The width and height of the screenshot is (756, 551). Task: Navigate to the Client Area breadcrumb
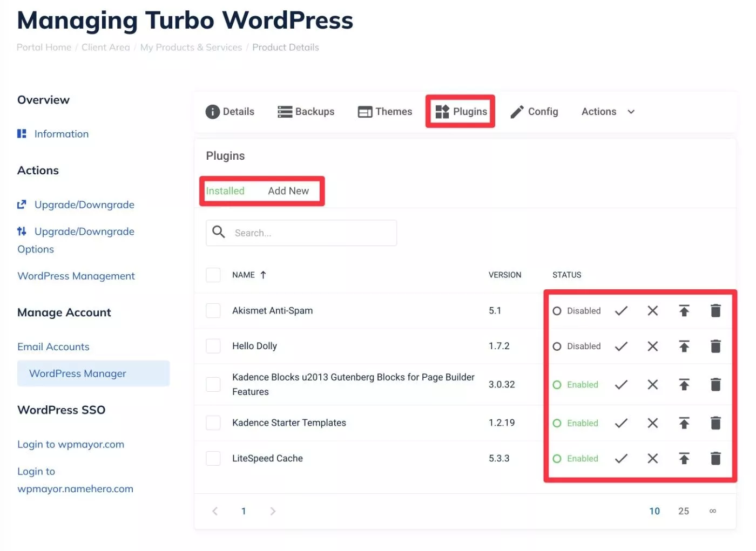106,47
